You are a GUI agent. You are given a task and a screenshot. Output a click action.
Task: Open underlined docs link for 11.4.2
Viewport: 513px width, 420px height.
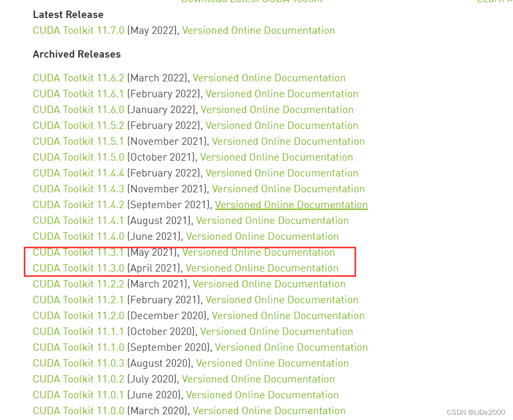pyautogui.click(x=291, y=205)
